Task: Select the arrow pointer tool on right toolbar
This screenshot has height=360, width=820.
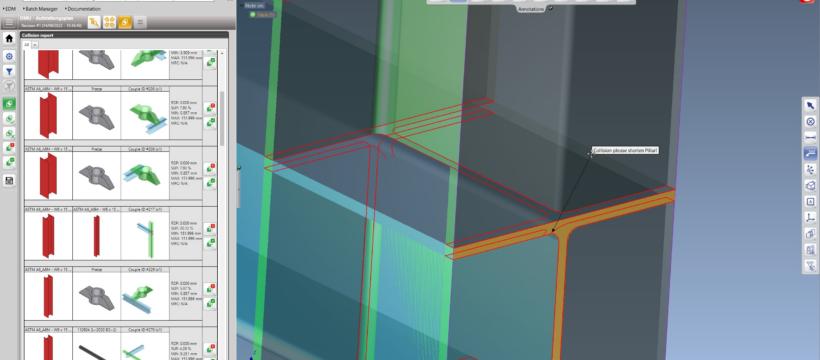Action: 811,106
